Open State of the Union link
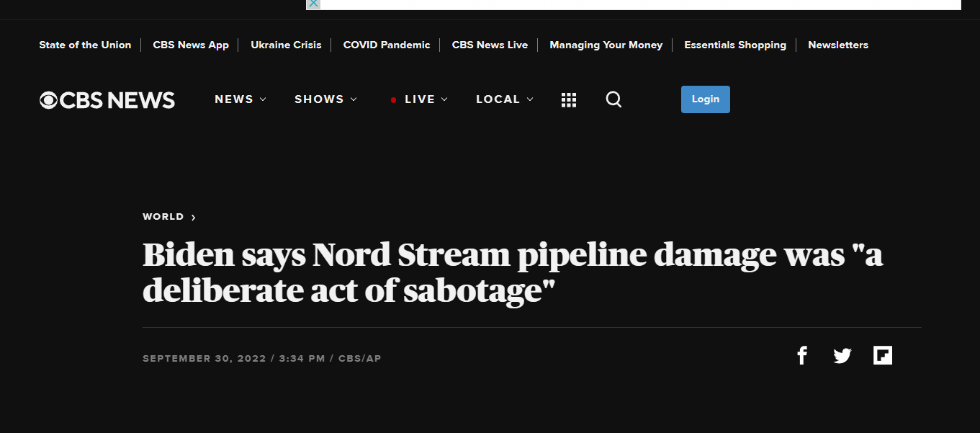This screenshot has height=433, width=980. tap(85, 45)
